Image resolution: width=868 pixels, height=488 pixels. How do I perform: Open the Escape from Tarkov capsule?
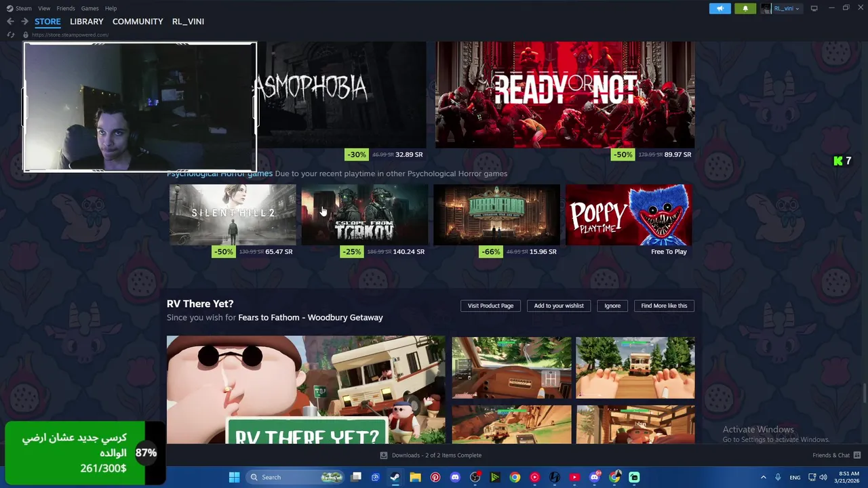click(365, 214)
